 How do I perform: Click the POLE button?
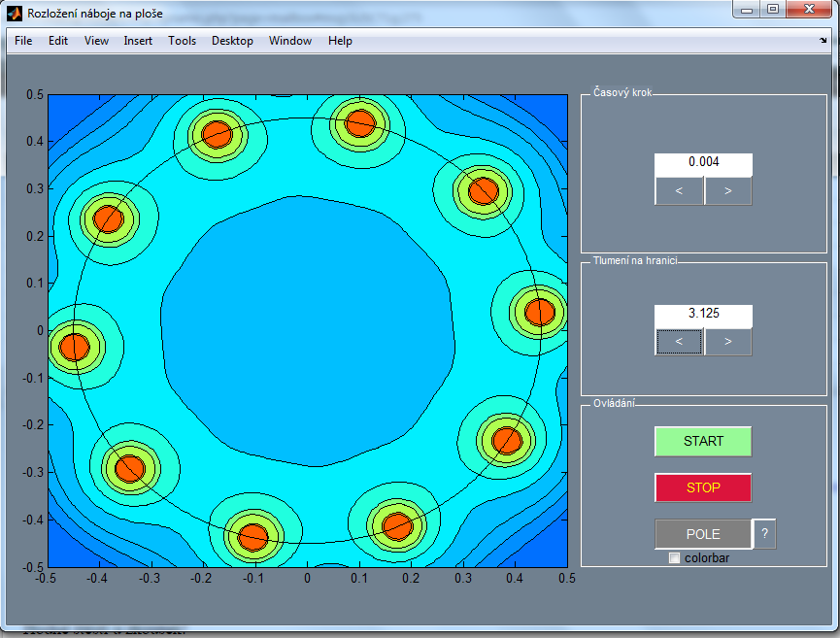(x=702, y=534)
